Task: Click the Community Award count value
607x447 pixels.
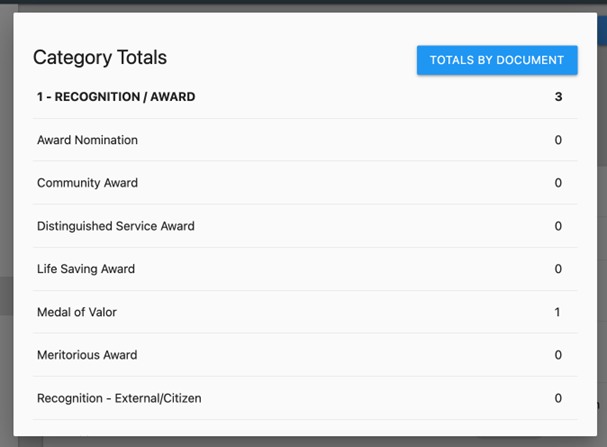Action: click(558, 183)
